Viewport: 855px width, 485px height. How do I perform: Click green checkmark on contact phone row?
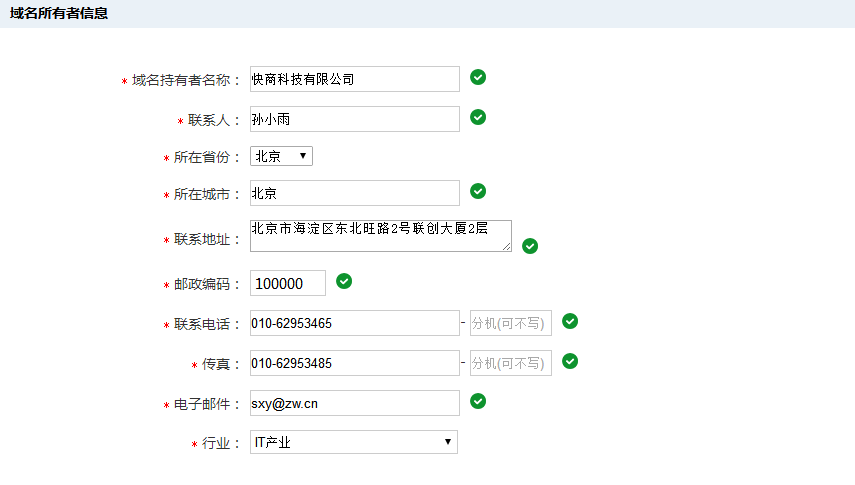coord(570,321)
